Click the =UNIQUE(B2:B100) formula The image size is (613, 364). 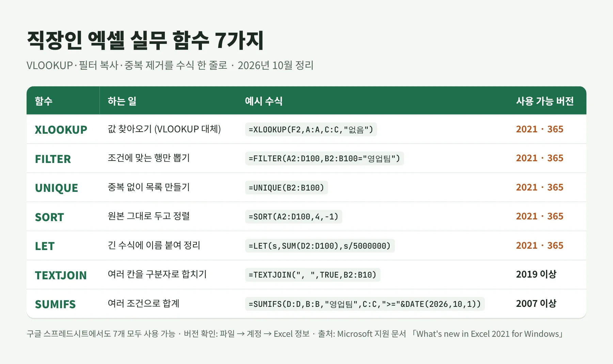click(286, 187)
